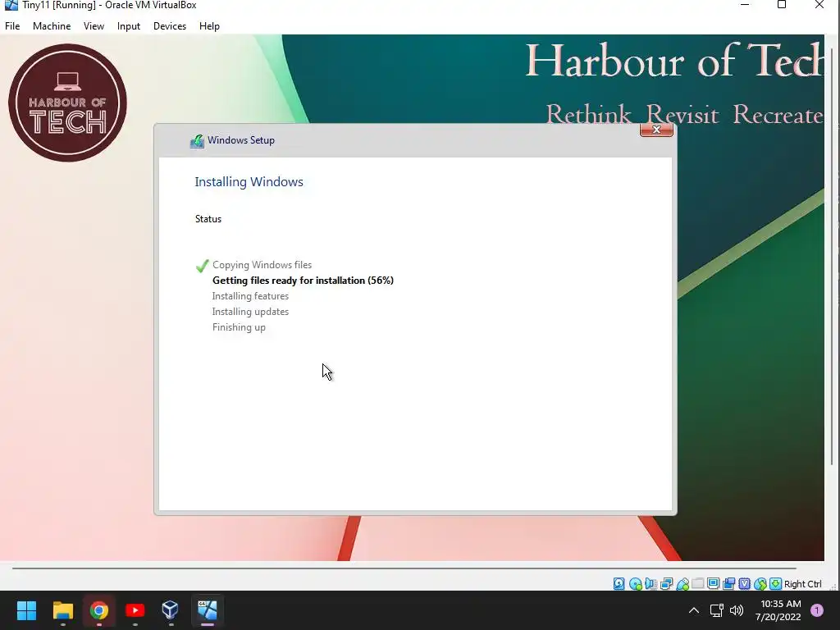Show hidden system tray icons

pos(694,610)
